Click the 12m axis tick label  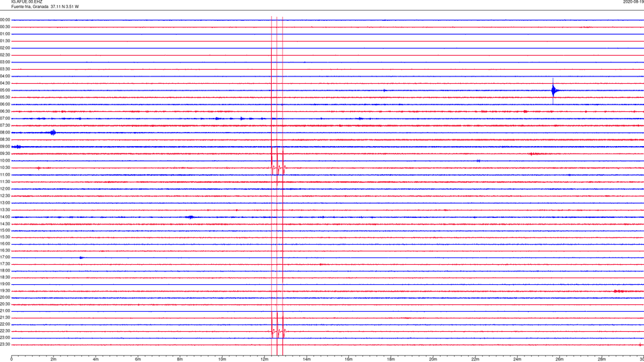point(264,359)
